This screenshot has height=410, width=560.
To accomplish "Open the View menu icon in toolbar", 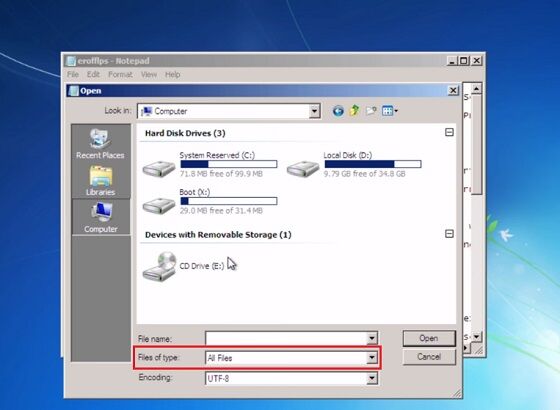I will [x=390, y=111].
